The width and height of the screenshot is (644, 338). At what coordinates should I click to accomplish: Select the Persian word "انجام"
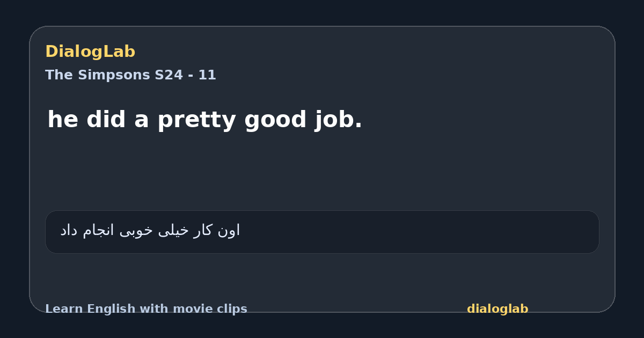click(98, 231)
